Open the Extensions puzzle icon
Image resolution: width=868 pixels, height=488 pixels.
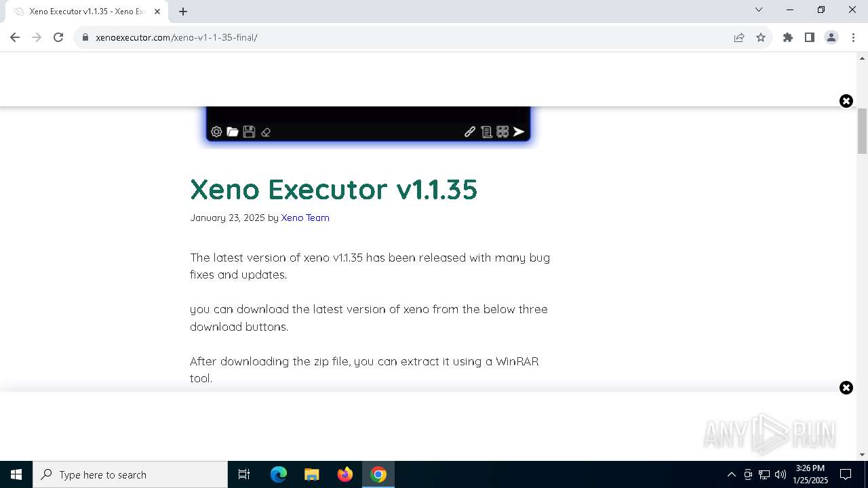(x=788, y=37)
